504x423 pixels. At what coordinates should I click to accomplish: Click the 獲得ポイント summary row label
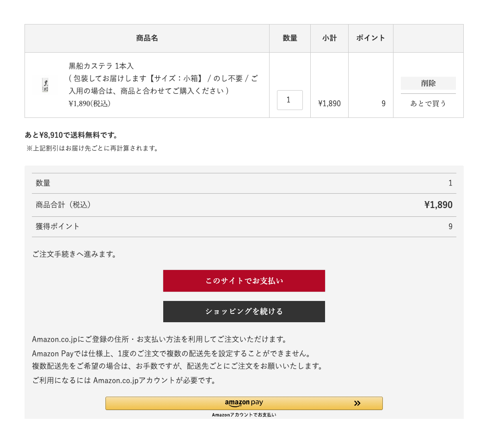57,226
